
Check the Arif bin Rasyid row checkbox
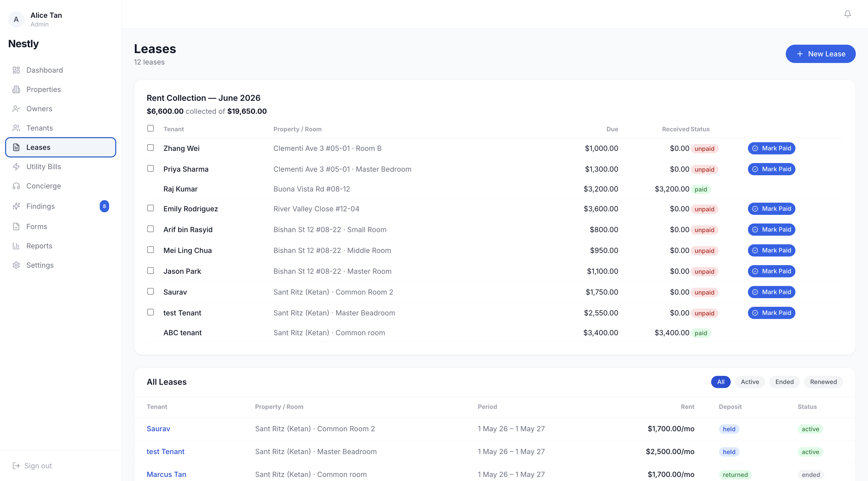click(150, 229)
